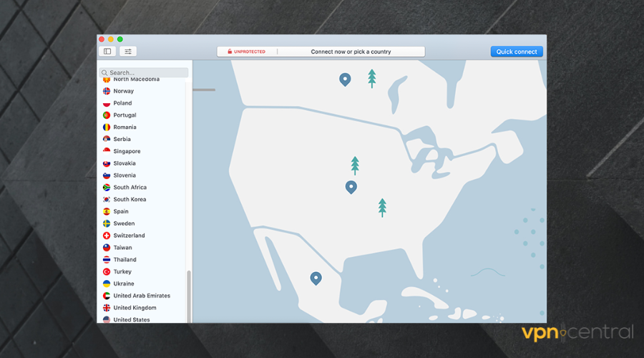The height and width of the screenshot is (358, 644).
Task: Click the Norway flag icon
Action: click(107, 91)
